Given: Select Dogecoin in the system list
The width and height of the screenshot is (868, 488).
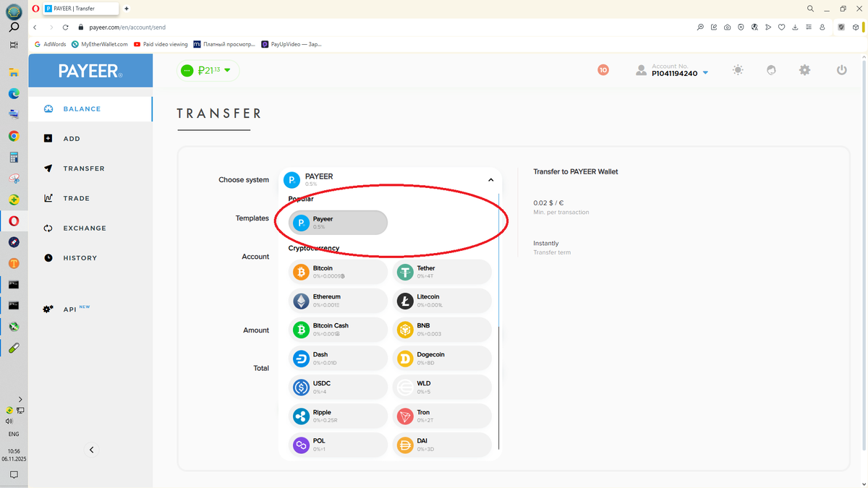Looking at the screenshot, I should point(442,359).
